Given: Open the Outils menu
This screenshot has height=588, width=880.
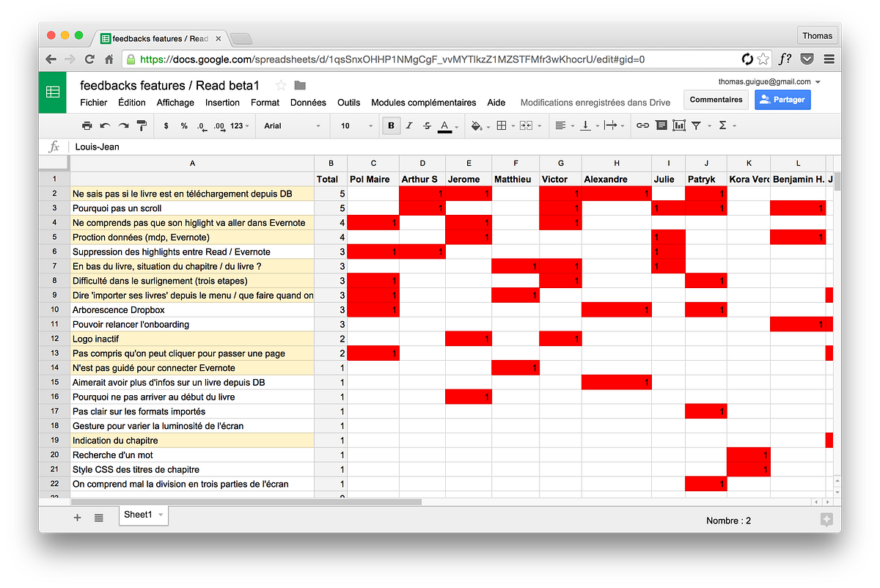Looking at the screenshot, I should (x=349, y=103).
